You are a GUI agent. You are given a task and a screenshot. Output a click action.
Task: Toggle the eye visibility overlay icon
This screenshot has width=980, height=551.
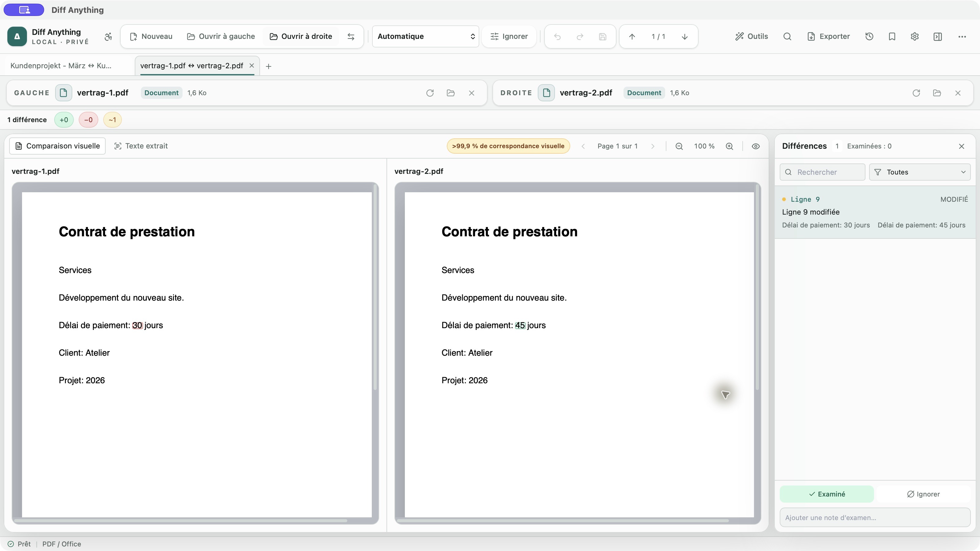pyautogui.click(x=756, y=146)
